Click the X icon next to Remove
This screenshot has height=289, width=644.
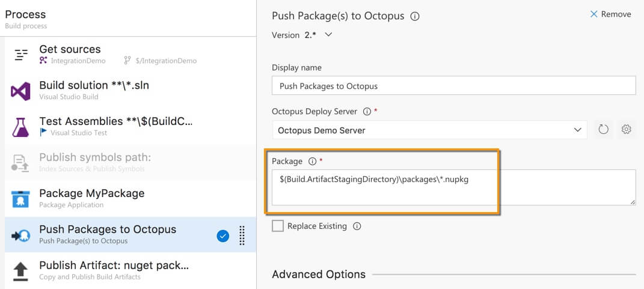(x=593, y=14)
